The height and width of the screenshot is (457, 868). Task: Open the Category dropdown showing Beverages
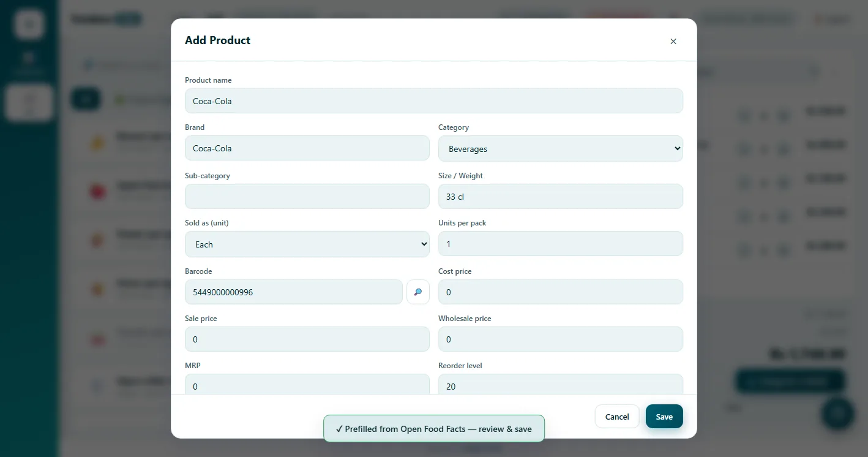pos(561,149)
